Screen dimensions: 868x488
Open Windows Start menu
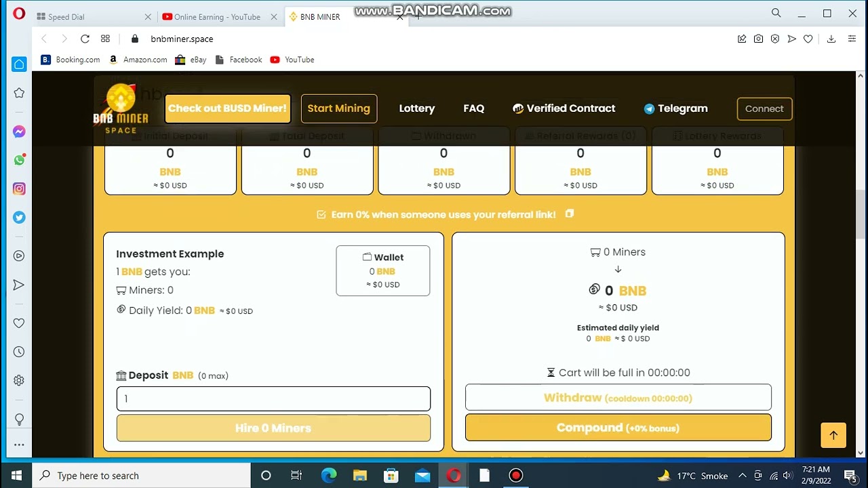[x=16, y=476]
